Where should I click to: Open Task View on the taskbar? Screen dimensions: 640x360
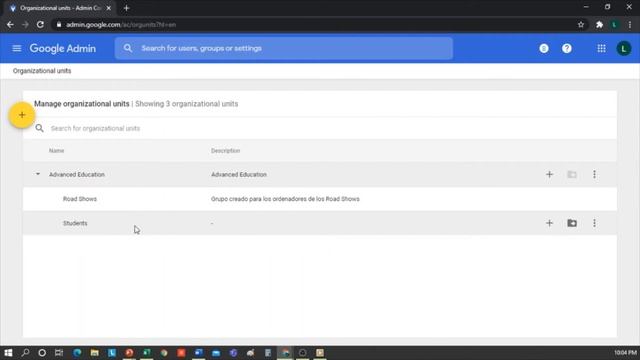click(x=59, y=353)
